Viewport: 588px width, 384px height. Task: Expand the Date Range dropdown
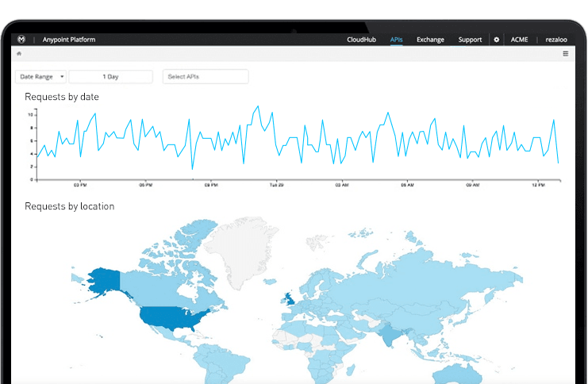(x=41, y=76)
